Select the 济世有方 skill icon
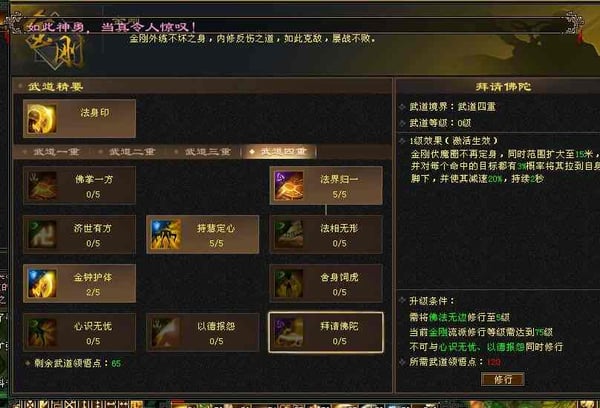 pos(42,234)
